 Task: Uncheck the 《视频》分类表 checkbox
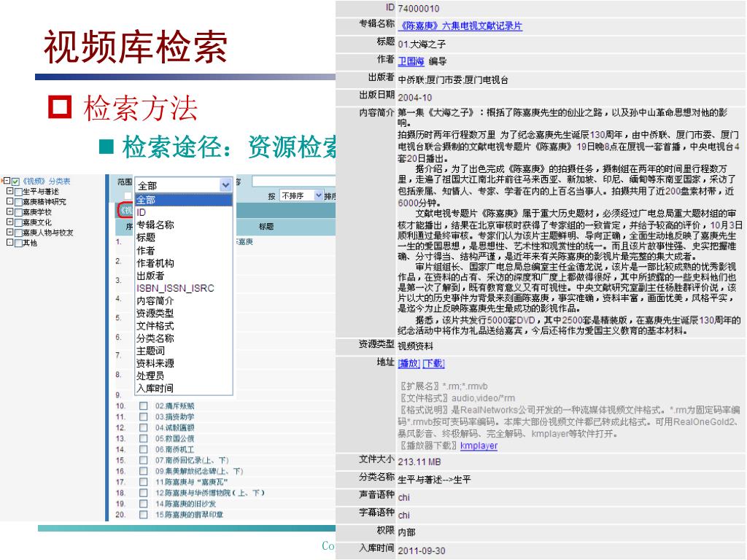pyautogui.click(x=16, y=182)
